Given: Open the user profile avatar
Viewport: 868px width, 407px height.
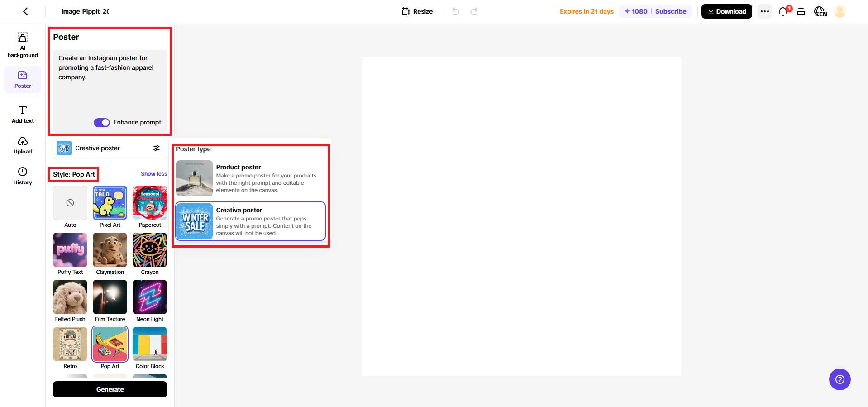Looking at the screenshot, I should coord(840,11).
